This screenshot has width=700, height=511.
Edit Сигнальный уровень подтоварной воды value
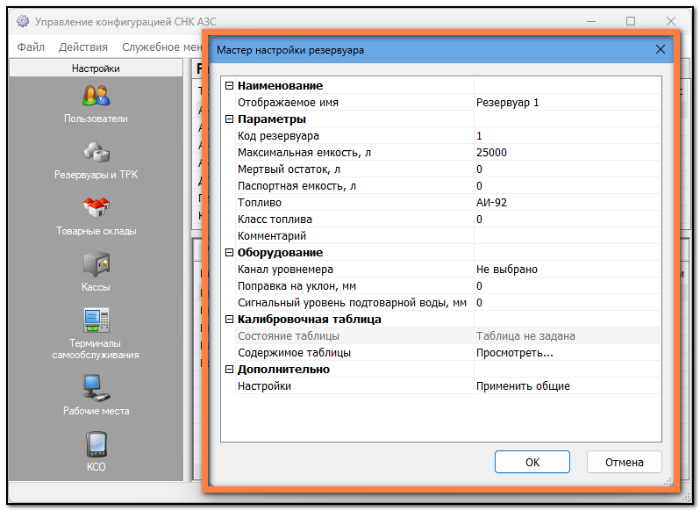tap(567, 303)
